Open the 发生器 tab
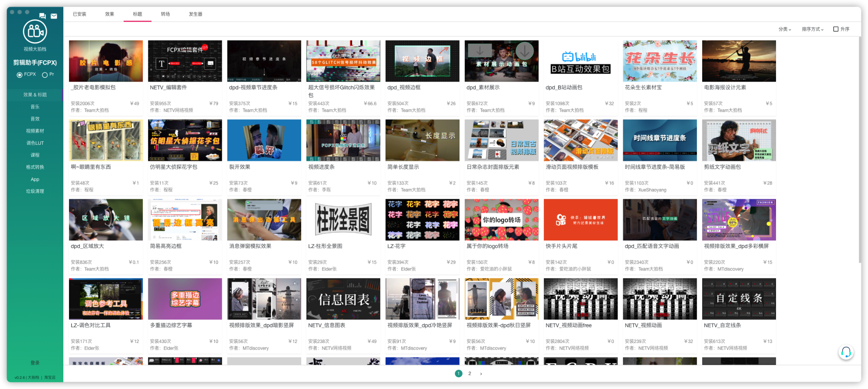This screenshot has height=389, width=868. tap(195, 14)
